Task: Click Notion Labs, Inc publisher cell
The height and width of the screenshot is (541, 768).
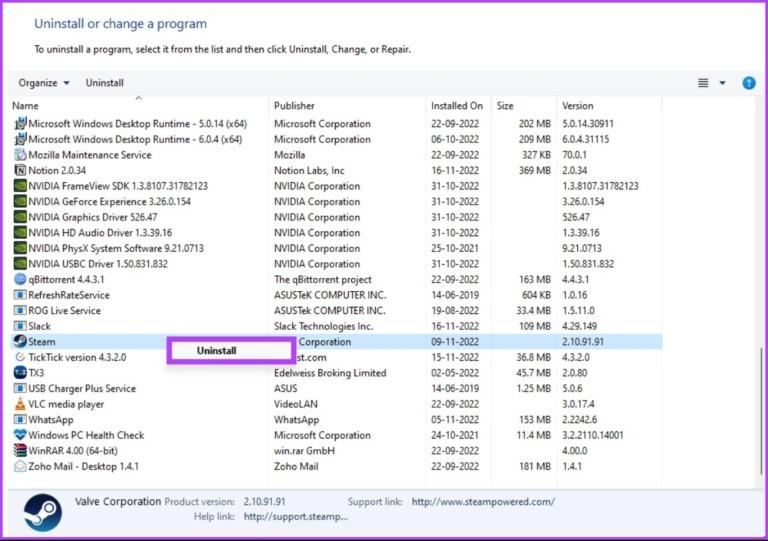Action: pyautogui.click(x=309, y=170)
